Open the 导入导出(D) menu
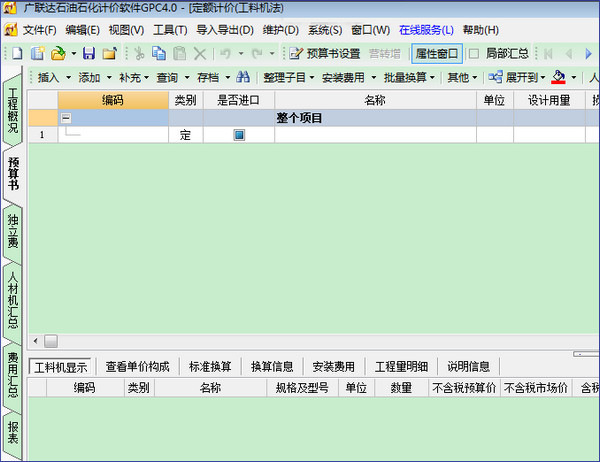The width and height of the screenshot is (600, 462). click(x=225, y=30)
